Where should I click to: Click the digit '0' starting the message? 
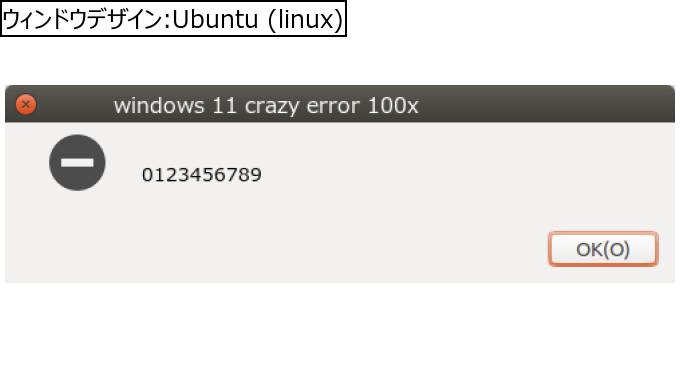pyautogui.click(x=147, y=175)
